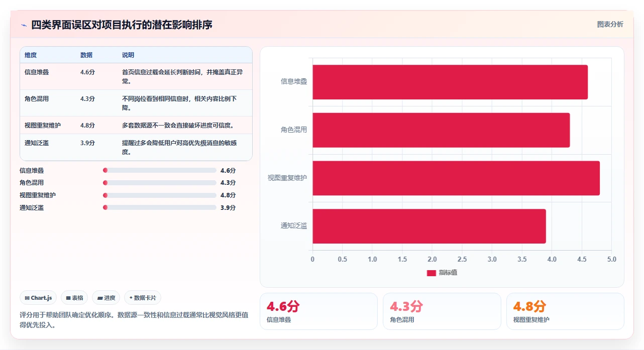Screen dimensions: 644x350
Task: Select the 表格 tag chip
Action: 74,298
